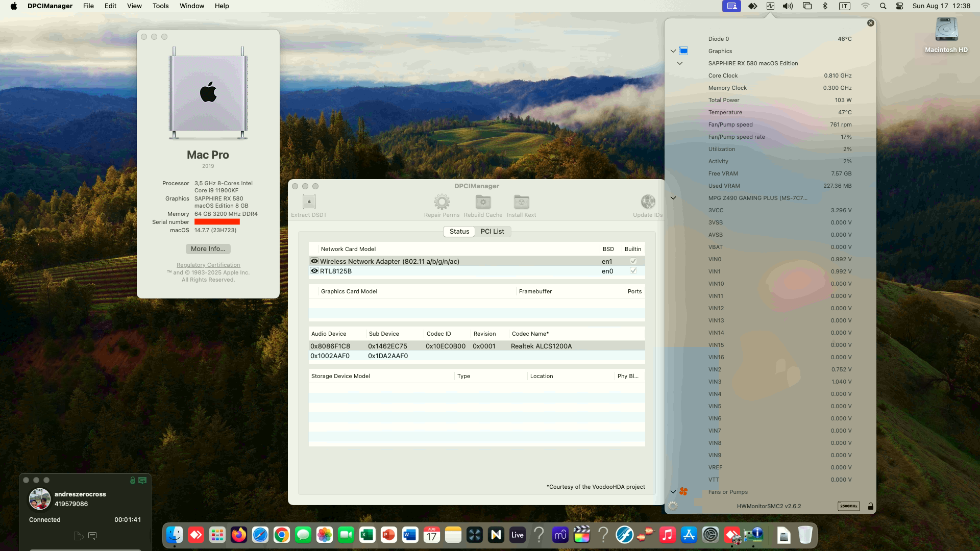The height and width of the screenshot is (551, 980).
Task: Switch to the PCI List tab
Action: (493, 231)
